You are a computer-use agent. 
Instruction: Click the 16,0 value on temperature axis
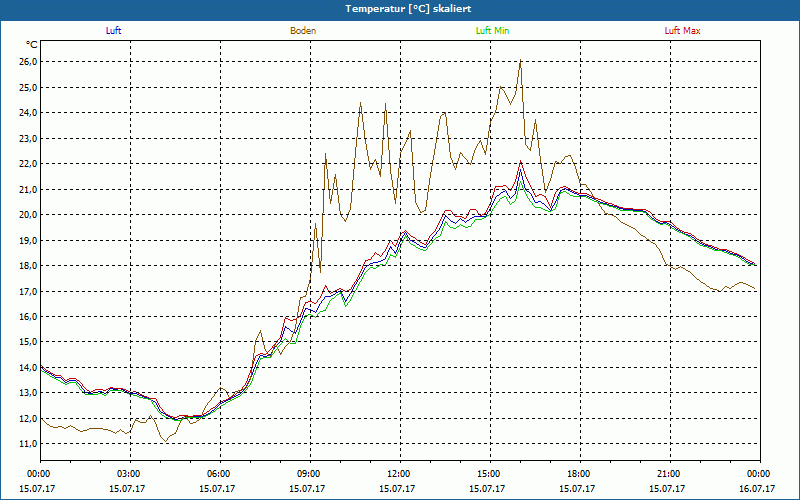[x=28, y=317]
